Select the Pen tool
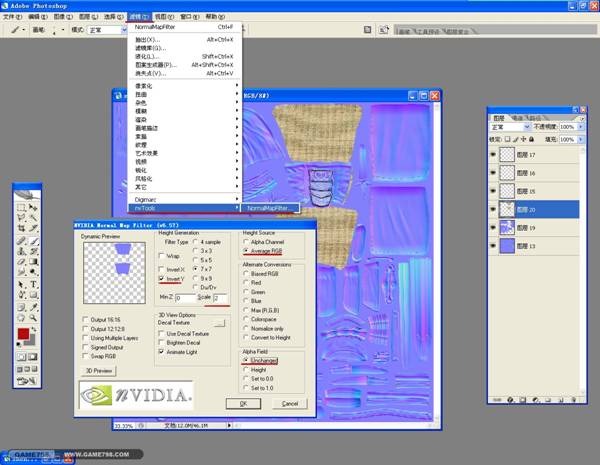600x465 pixels. [x=21, y=295]
